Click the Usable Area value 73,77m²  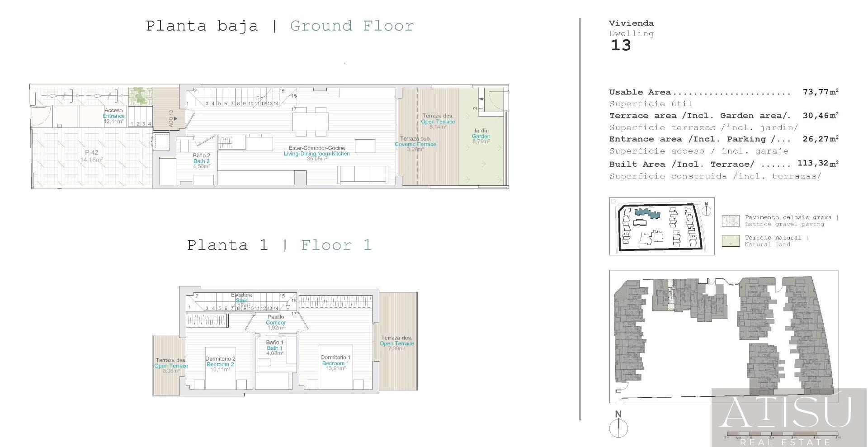point(820,92)
